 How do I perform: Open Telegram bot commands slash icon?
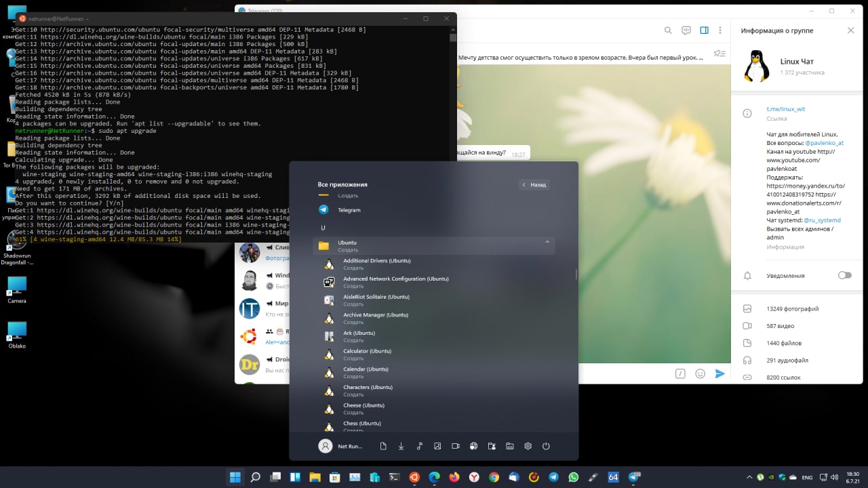pos(680,373)
